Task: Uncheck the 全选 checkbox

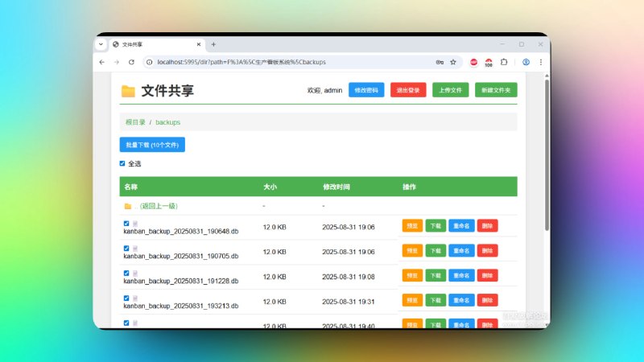Action: [x=122, y=163]
